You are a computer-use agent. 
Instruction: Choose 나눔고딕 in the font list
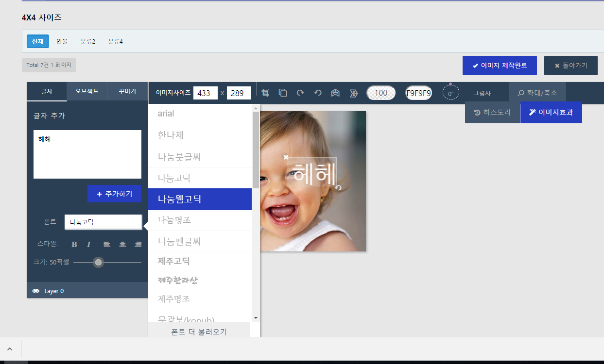click(x=200, y=178)
